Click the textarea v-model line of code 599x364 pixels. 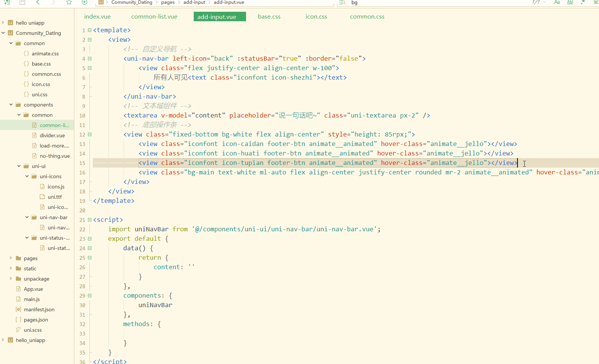277,115
